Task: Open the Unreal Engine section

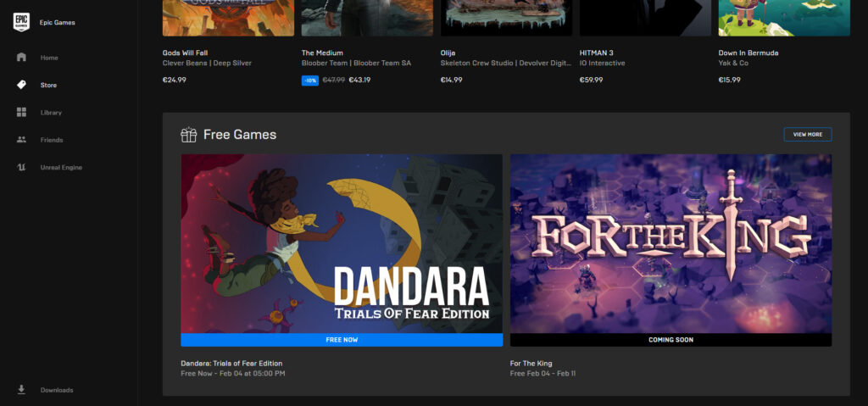Action: pyautogui.click(x=61, y=167)
